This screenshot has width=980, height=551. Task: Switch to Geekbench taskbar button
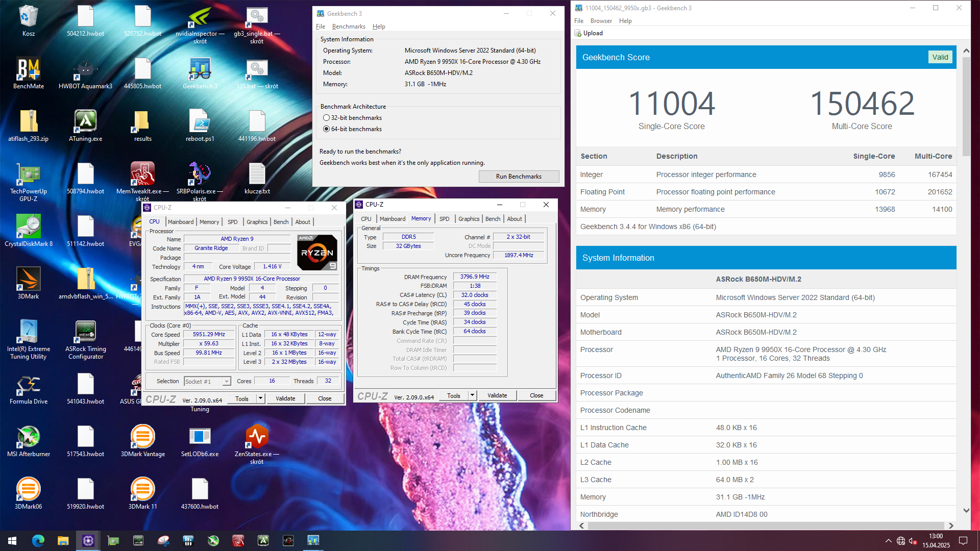pyautogui.click(x=313, y=540)
